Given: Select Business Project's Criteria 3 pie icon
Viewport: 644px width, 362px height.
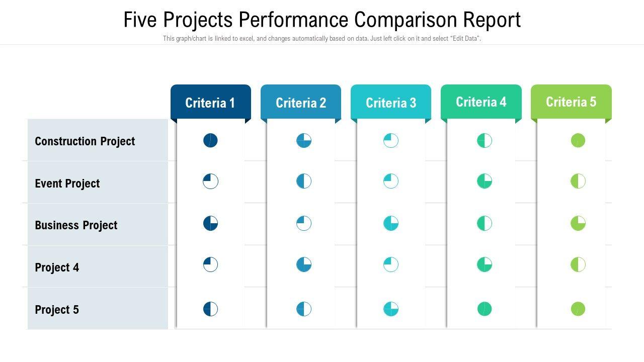Looking at the screenshot, I should (391, 223).
